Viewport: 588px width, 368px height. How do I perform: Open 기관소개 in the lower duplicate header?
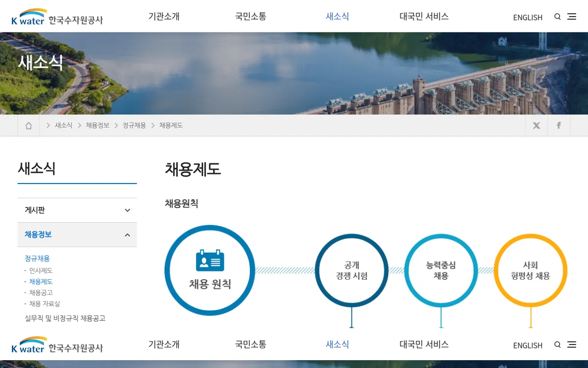(164, 344)
